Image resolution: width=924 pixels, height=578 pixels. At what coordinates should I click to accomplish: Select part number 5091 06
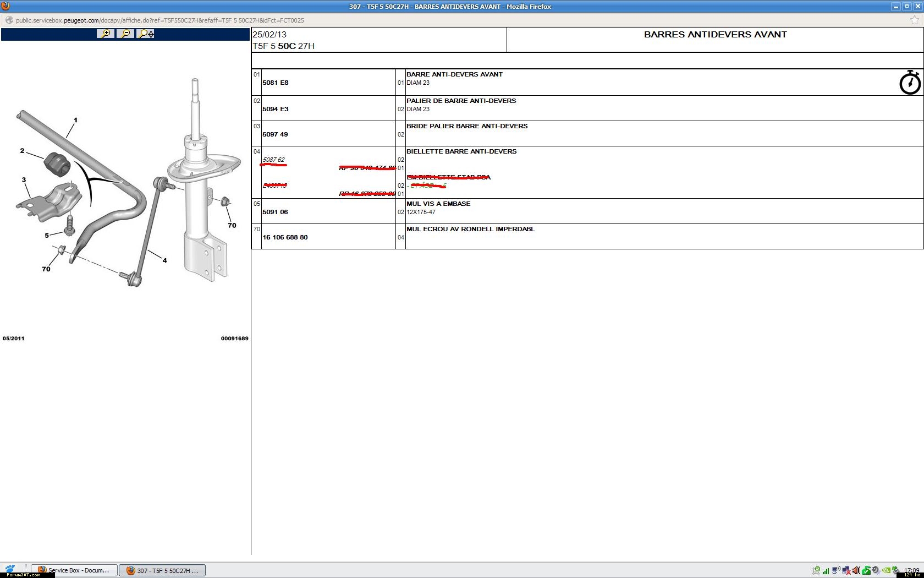[276, 212]
